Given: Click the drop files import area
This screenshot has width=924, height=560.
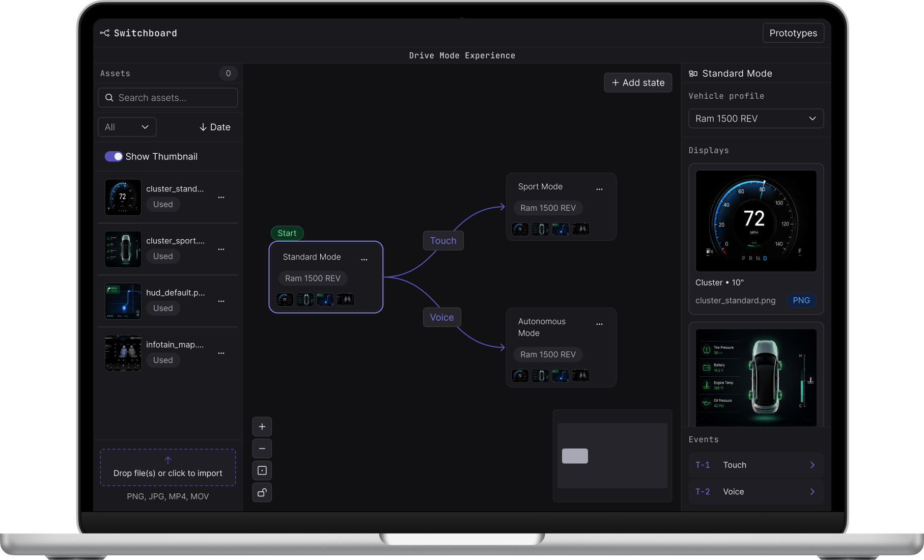Looking at the screenshot, I should (x=168, y=467).
